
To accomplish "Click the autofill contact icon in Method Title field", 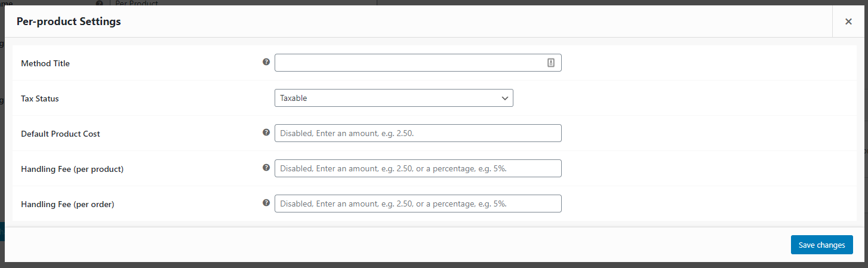I will 551,63.
